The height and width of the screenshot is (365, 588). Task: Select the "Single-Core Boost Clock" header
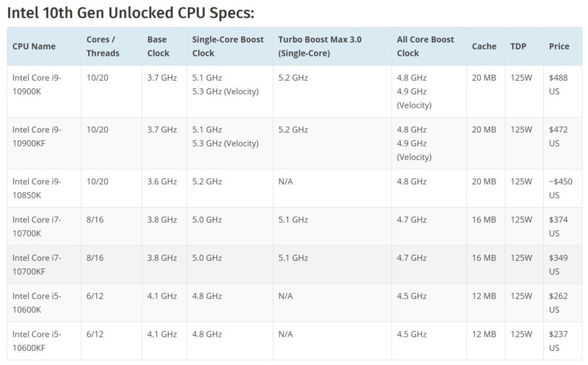[x=228, y=47]
